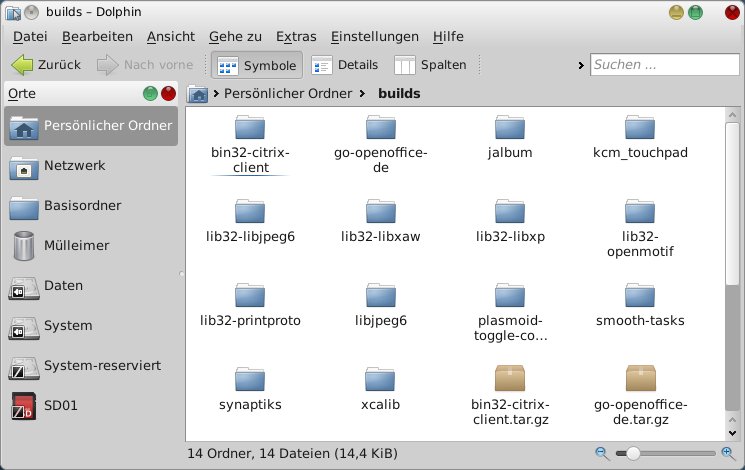Viewport: 745px width, 470px height.
Task: Open the Gehe zu menu
Action: point(235,37)
